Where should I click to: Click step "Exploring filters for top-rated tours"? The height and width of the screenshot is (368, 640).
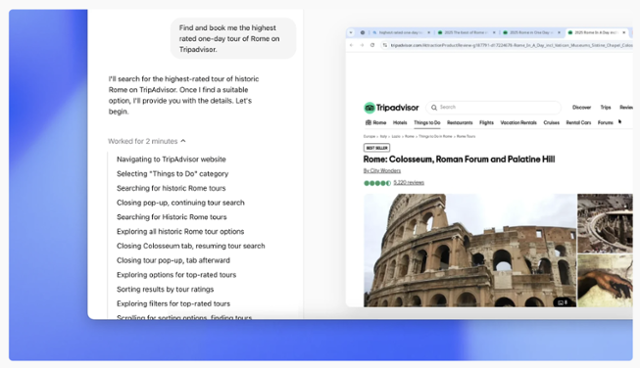(x=173, y=304)
